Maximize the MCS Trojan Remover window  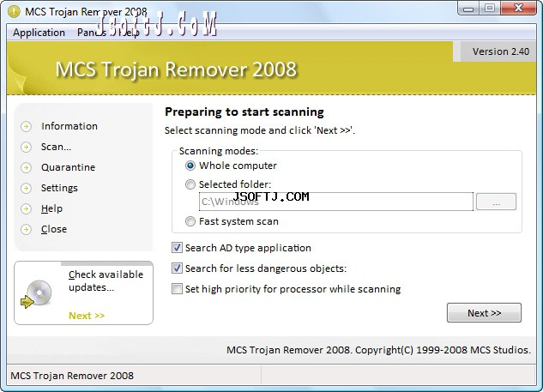[x=489, y=9]
